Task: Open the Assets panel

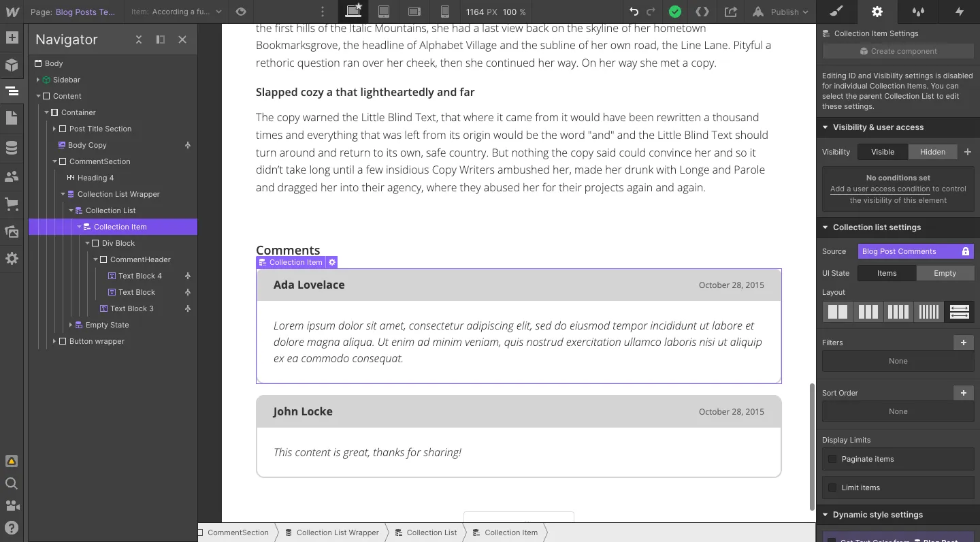Action: coord(12,232)
